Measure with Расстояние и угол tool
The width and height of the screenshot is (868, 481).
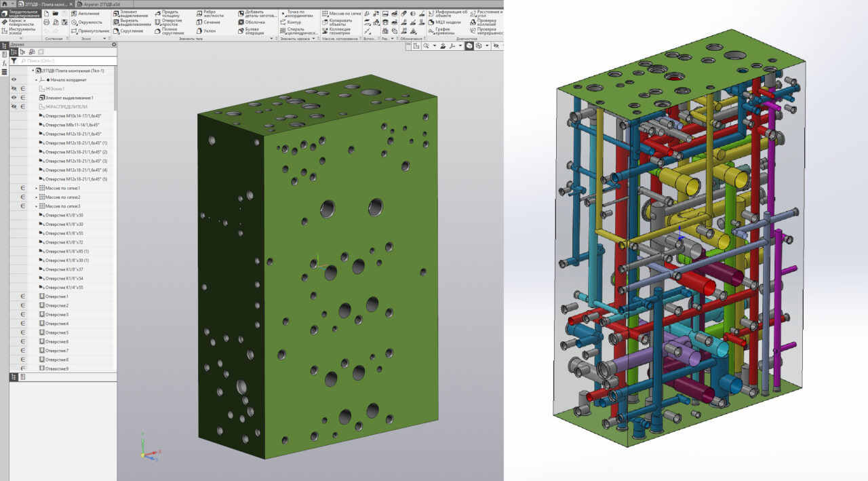point(486,14)
